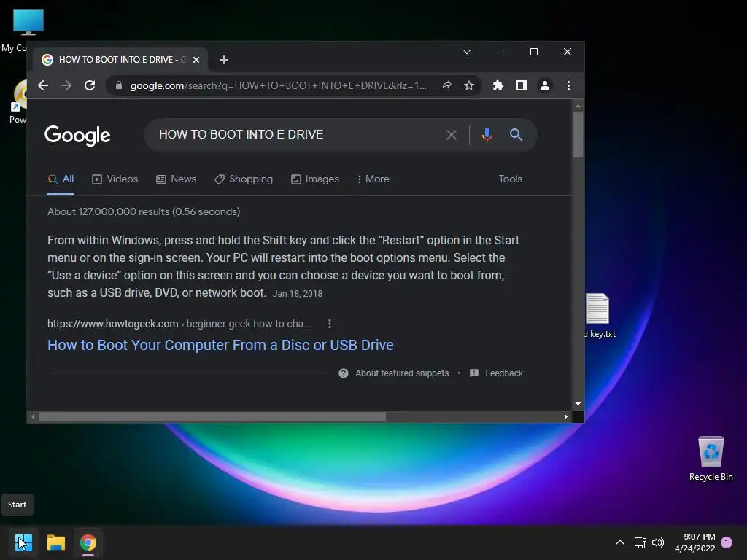This screenshot has width=747, height=560.
Task: Switch to the Videos tab
Action: [115, 179]
